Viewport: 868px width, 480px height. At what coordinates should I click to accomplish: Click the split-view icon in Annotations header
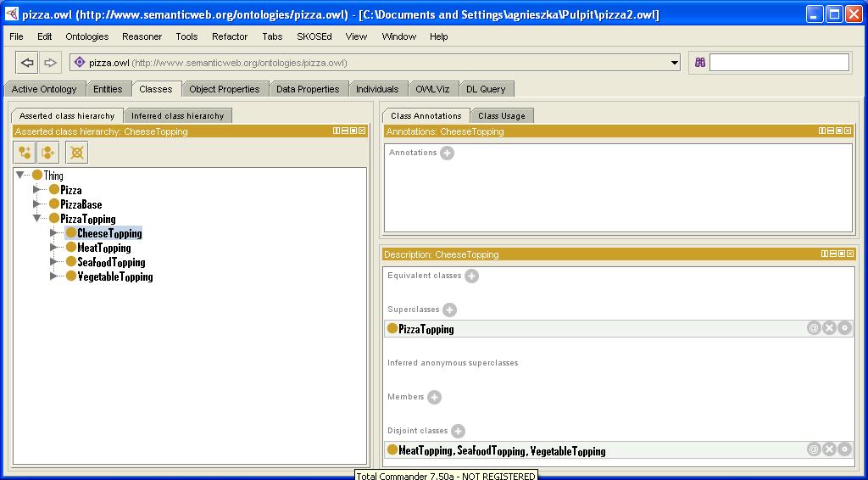point(822,131)
